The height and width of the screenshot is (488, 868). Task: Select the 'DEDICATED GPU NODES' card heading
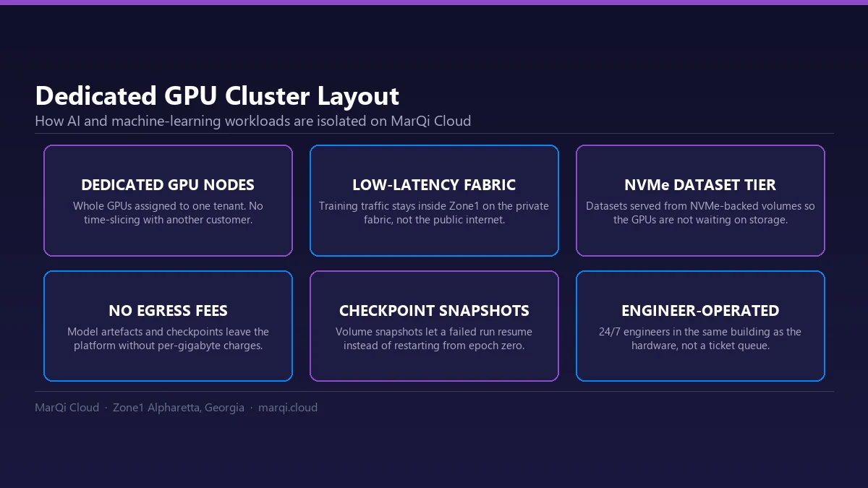168,185
